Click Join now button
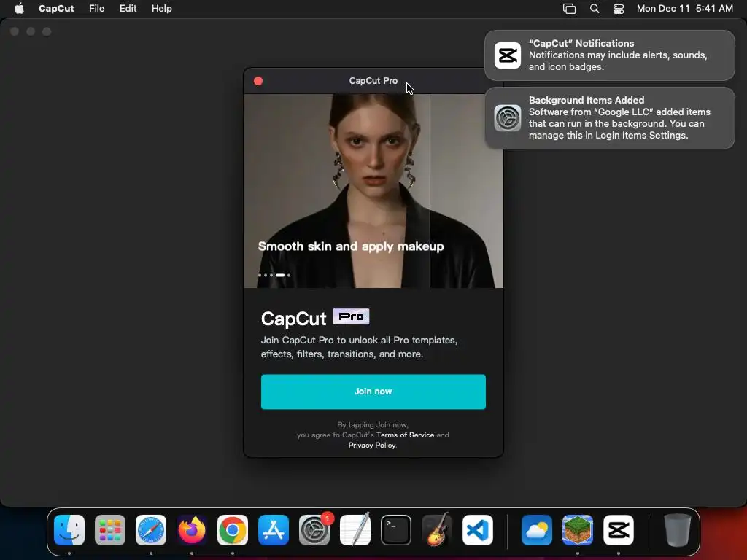This screenshot has width=747, height=560. point(373,392)
